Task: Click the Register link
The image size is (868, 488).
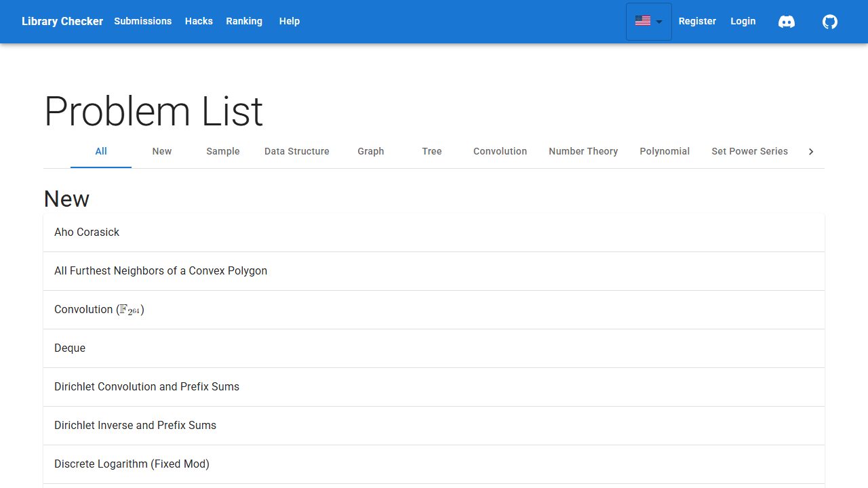Action: point(697,21)
